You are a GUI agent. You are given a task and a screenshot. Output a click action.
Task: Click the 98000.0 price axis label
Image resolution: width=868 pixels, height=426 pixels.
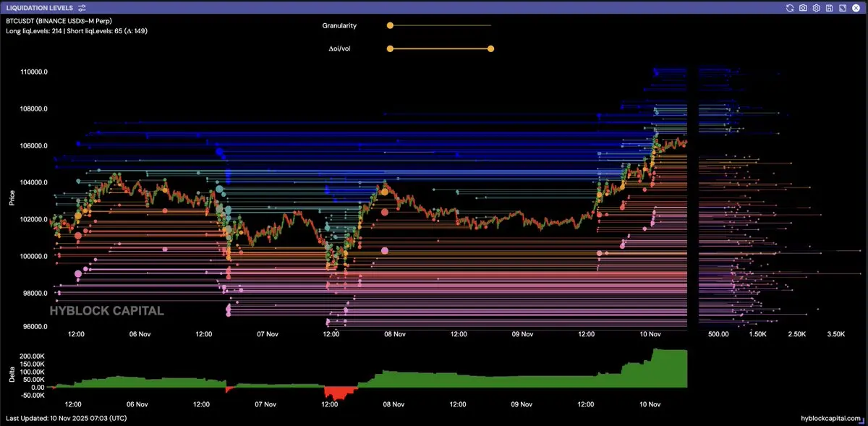pyautogui.click(x=35, y=293)
